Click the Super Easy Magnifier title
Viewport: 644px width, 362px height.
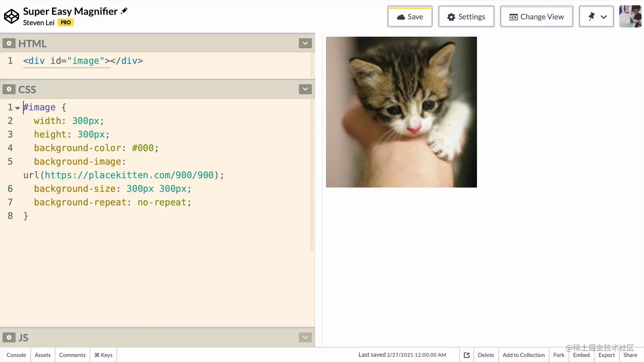coord(70,11)
